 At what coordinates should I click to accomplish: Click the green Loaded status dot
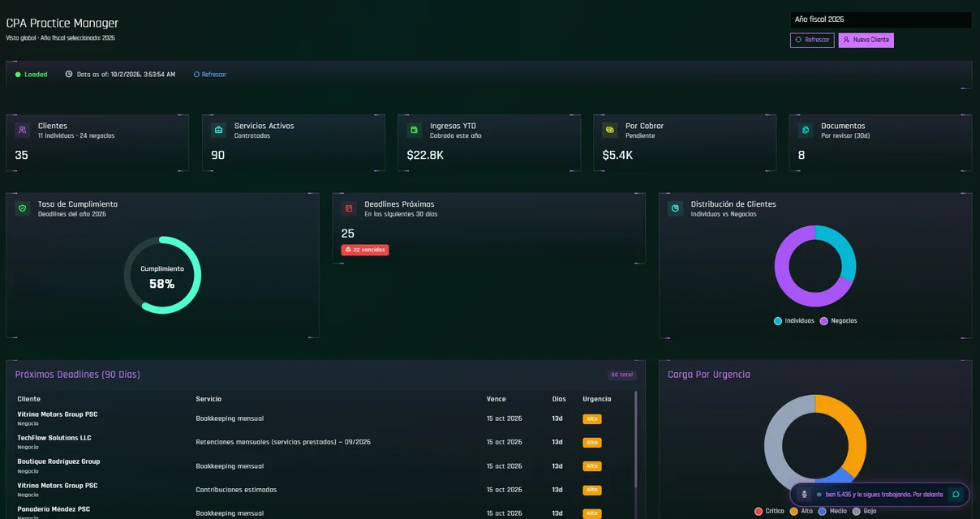coord(18,75)
